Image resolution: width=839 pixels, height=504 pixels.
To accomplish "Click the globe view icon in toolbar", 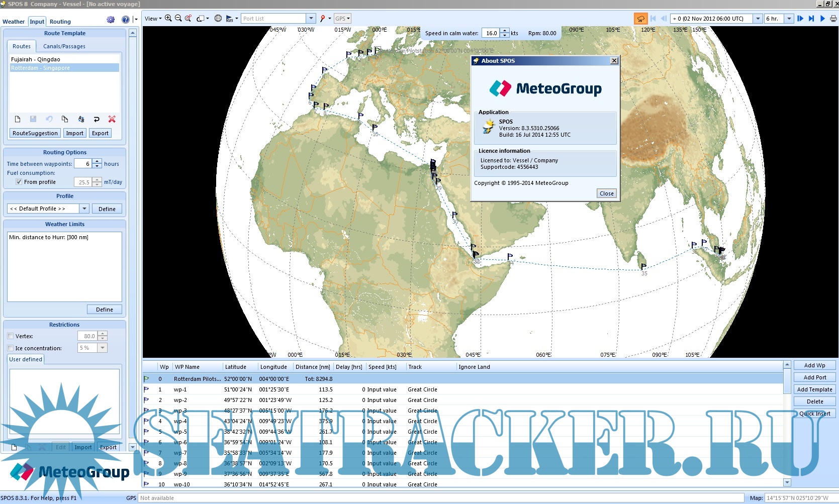I will click(x=218, y=18).
